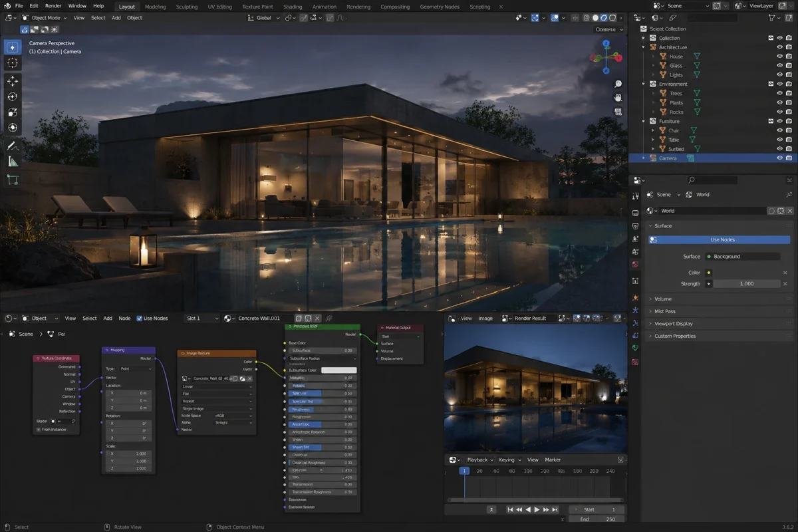Image resolution: width=798 pixels, height=532 pixels.
Task: Select the Scale tool in viewport toolbar
Action: click(x=12, y=112)
